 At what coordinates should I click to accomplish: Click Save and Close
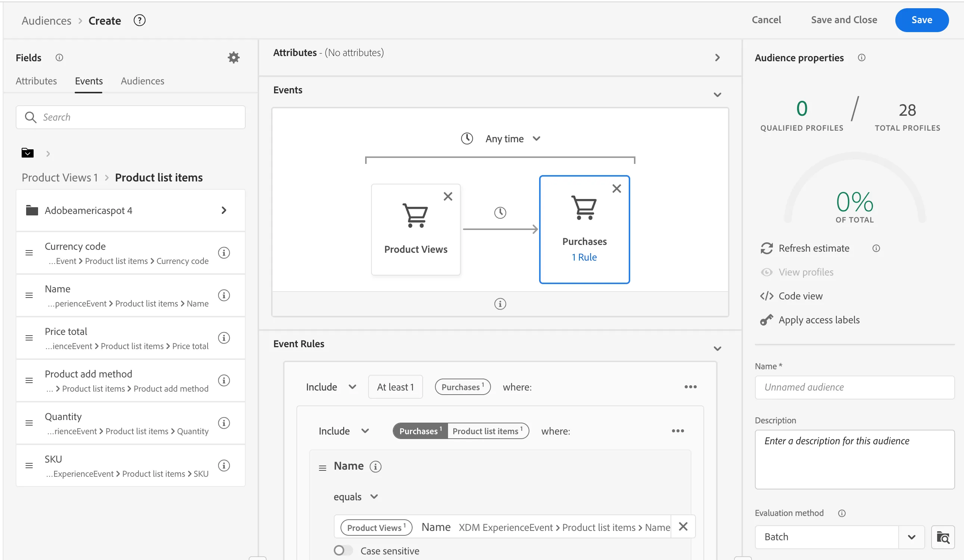(x=844, y=20)
